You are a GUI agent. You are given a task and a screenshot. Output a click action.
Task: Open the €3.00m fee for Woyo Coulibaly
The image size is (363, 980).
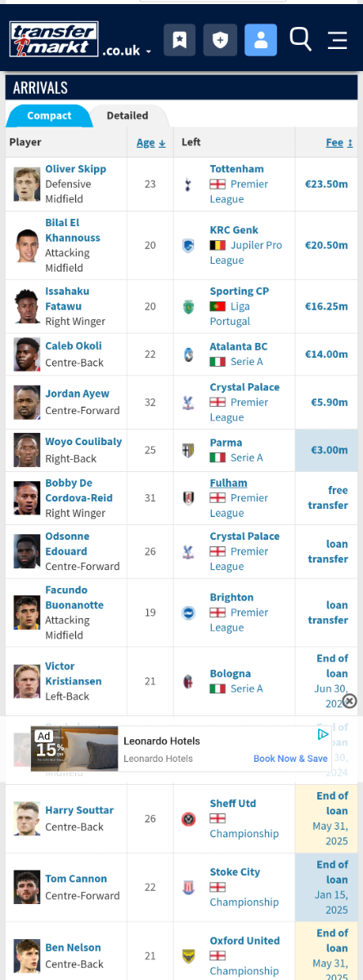tap(326, 451)
